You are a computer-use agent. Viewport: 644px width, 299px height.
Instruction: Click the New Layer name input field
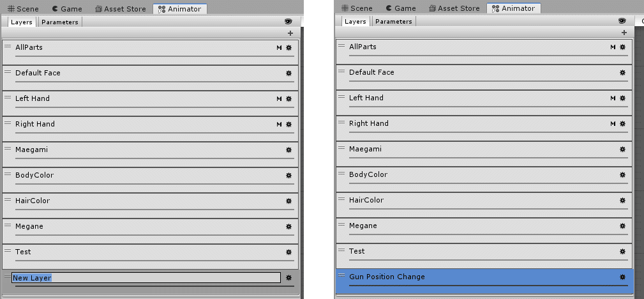click(146, 278)
